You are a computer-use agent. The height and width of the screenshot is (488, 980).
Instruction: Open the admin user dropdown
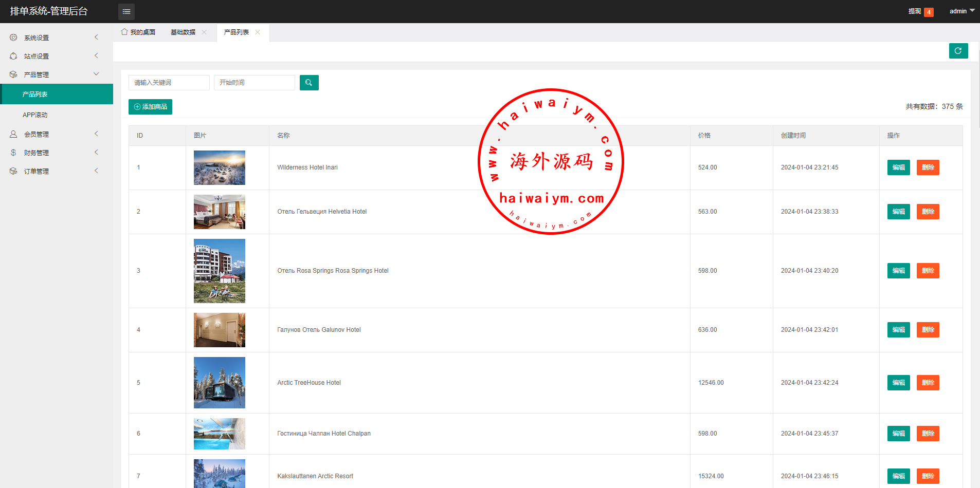coord(961,11)
